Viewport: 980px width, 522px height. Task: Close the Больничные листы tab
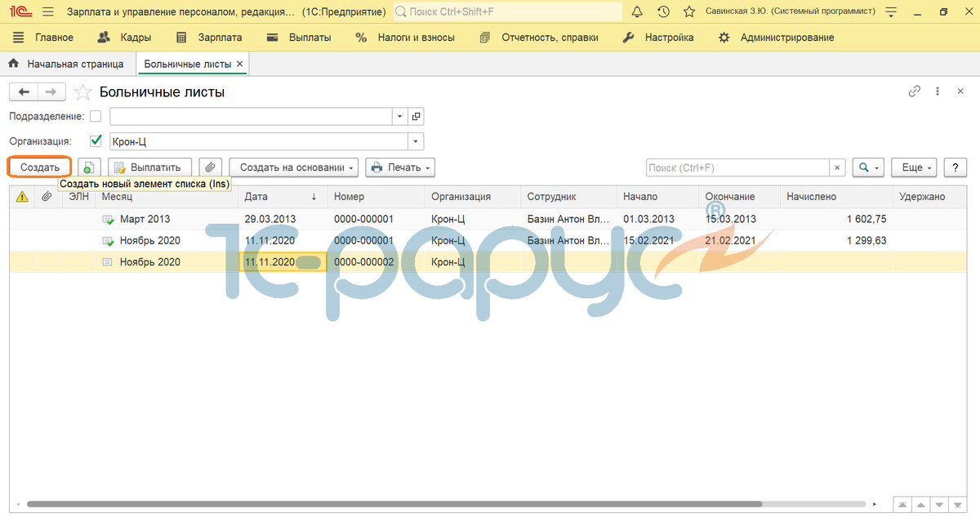(x=240, y=64)
